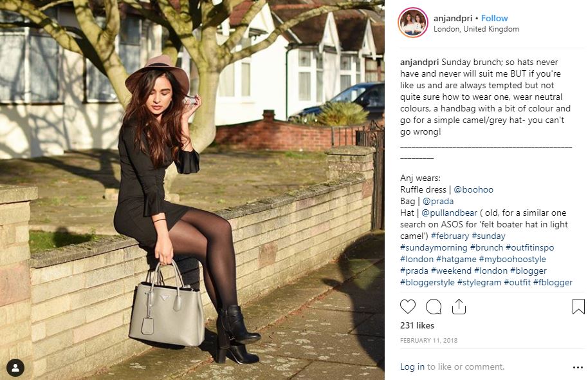Viewport: 588px width, 380px height.
Task: Open London, United Kingdom location
Action: [x=476, y=29]
